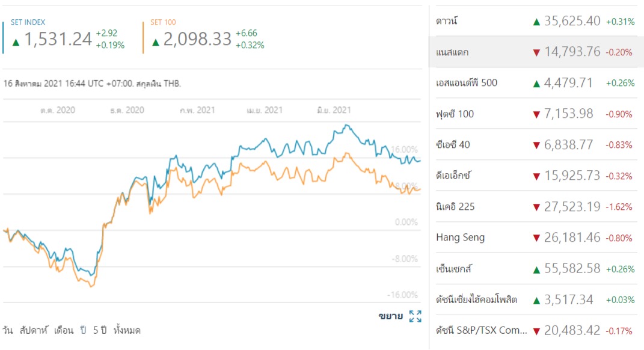Screen dimensions: 644x350
Task: Switch chart to เดือน range
Action: [x=64, y=330]
